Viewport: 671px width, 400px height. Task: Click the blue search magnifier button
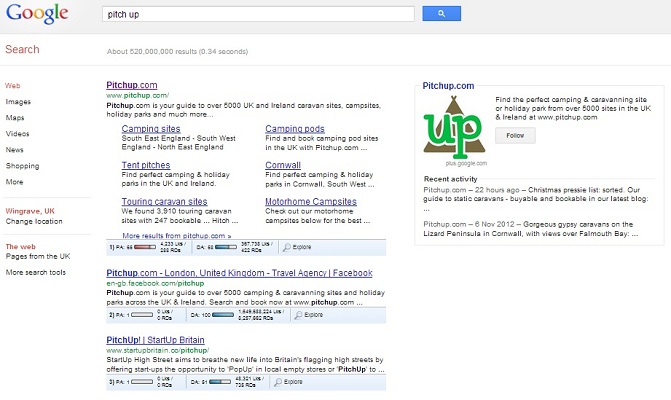point(441,14)
